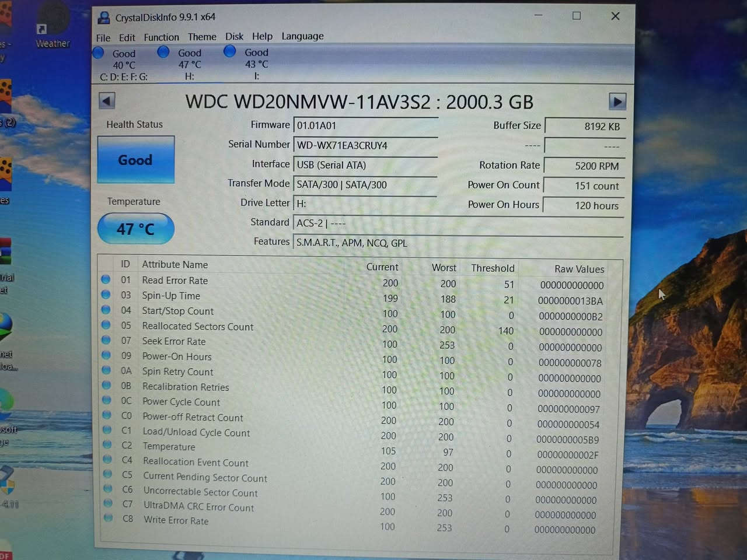This screenshot has height=560, width=747.
Task: Click the ID column header
Action: point(125,264)
